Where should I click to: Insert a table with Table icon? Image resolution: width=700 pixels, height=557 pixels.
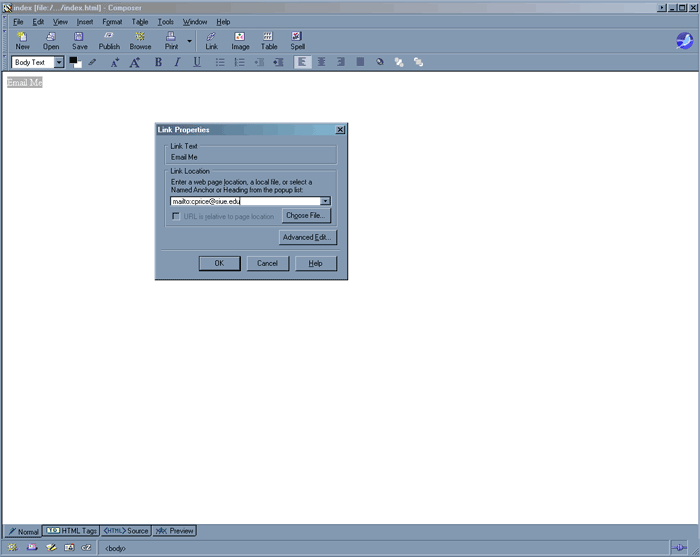[x=269, y=40]
